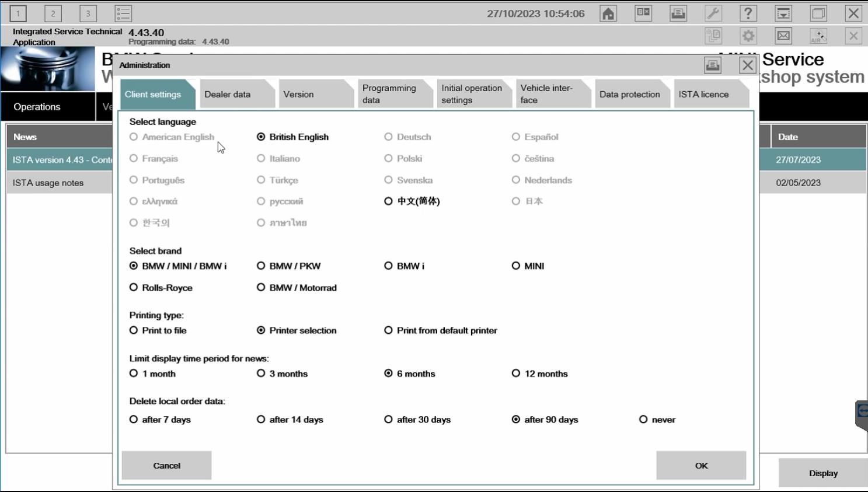
Task: Open the Programming data tab
Action: [395, 94]
